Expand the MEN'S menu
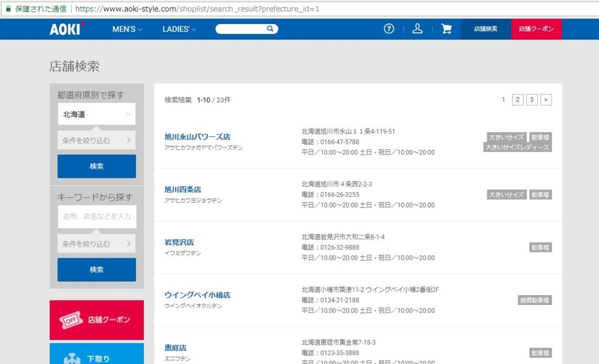This screenshot has width=599, height=364. pos(127,29)
